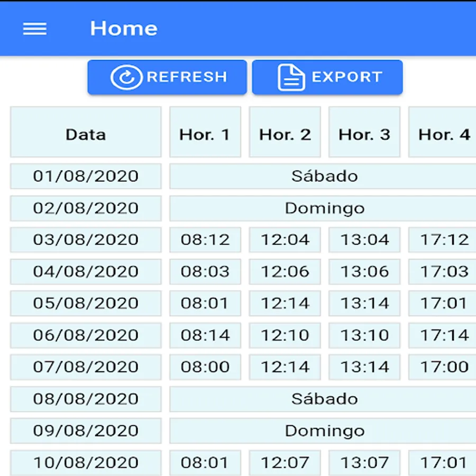Click the document export icon

coord(291,77)
